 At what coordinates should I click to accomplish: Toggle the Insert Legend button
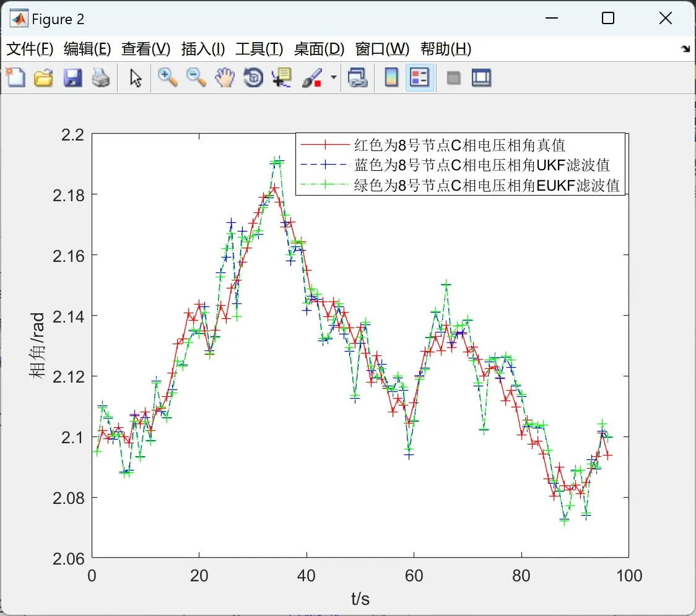click(419, 77)
